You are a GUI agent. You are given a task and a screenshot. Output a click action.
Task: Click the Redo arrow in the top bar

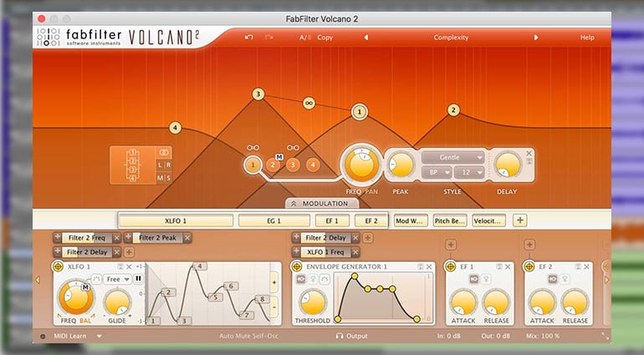[269, 38]
